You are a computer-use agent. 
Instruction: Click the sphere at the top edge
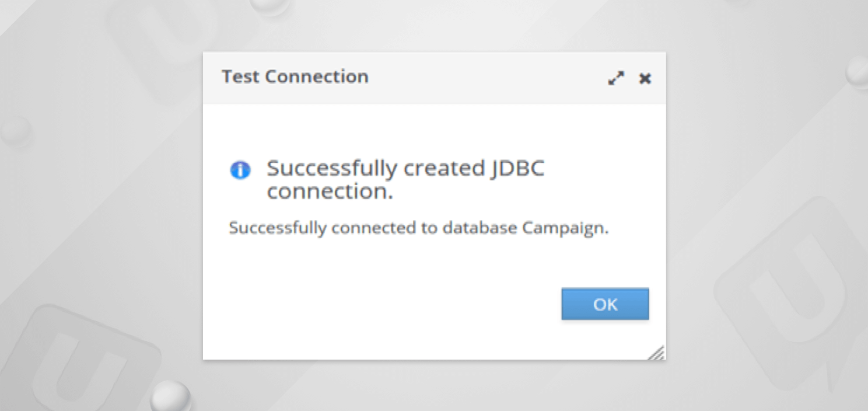(x=269, y=6)
